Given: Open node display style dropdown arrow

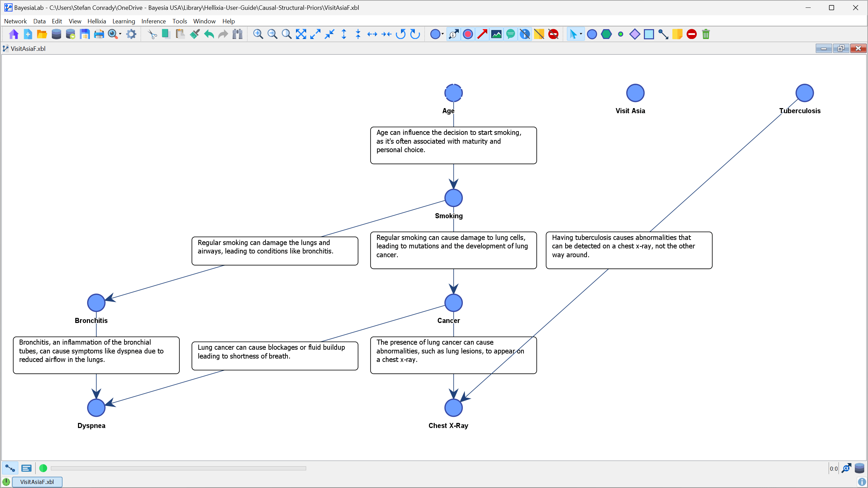Looking at the screenshot, I should click(x=443, y=34).
